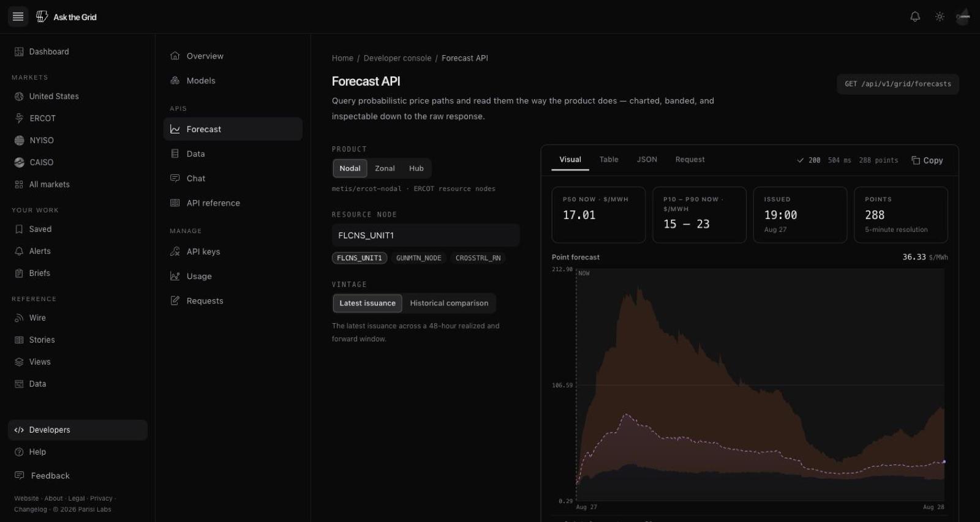The image size is (980, 522).
Task: Click the Resource node input FLCNS_UNIT1
Action: pyautogui.click(x=426, y=236)
